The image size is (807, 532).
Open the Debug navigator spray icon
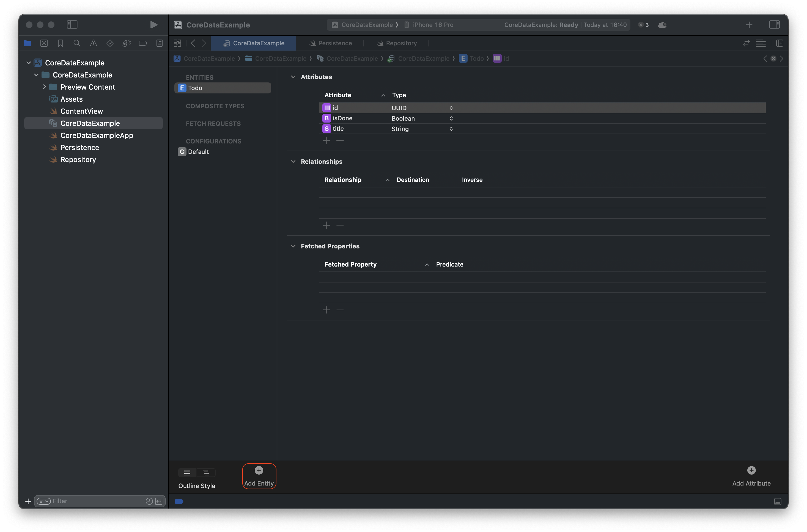tap(126, 43)
